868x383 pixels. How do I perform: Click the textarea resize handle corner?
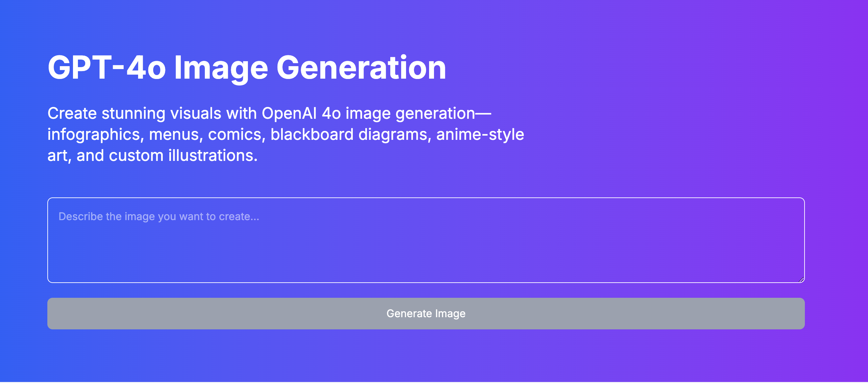point(802,280)
